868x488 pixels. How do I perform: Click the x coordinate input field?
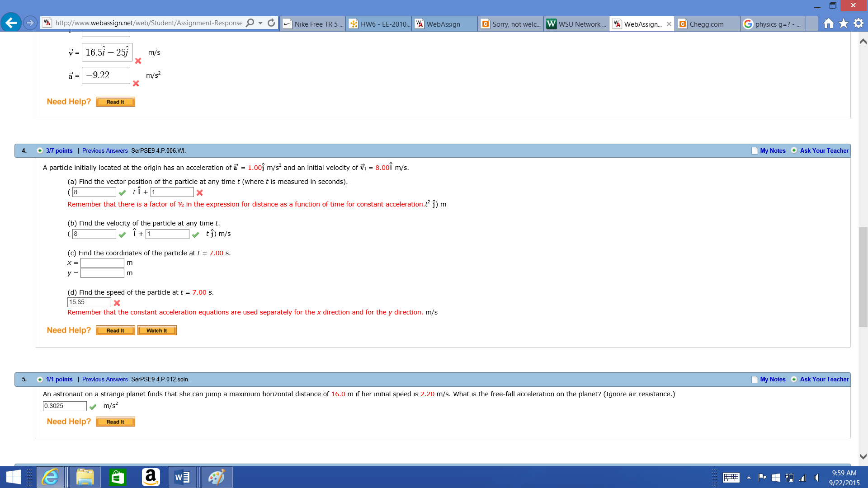tap(102, 263)
